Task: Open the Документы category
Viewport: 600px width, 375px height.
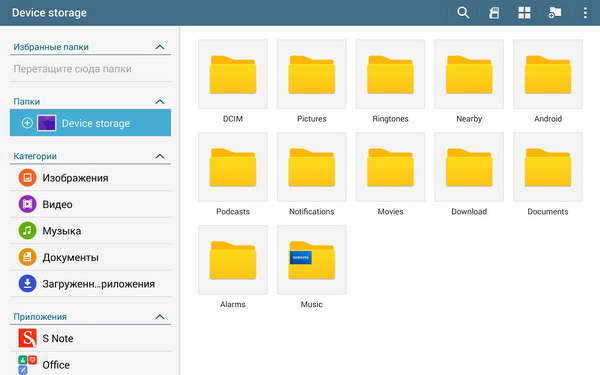Action: (90, 257)
